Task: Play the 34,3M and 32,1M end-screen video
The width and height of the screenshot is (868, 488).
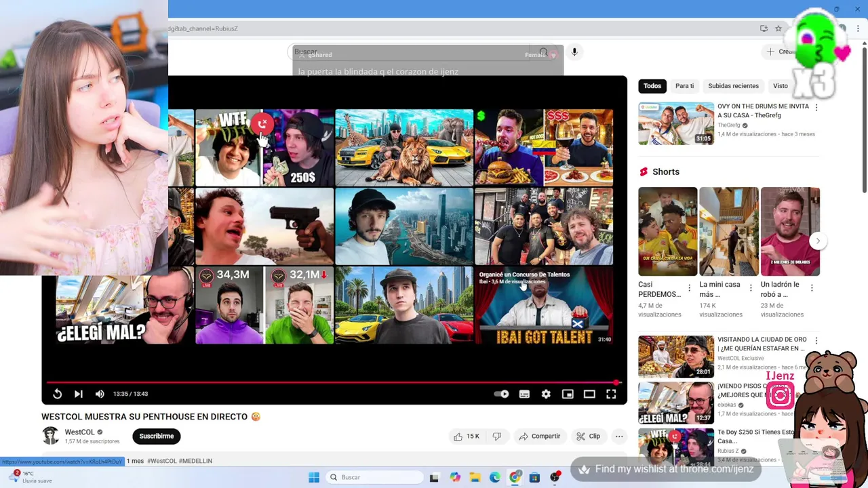Action: 264,306
